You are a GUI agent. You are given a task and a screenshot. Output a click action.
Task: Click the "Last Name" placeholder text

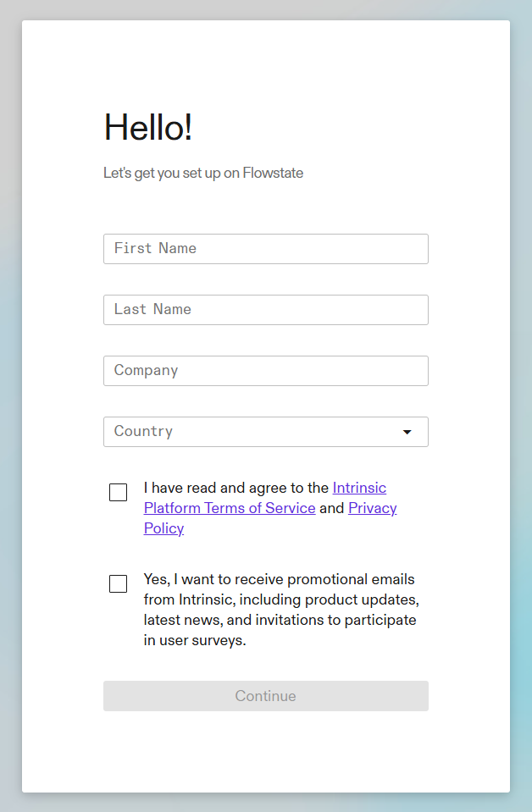152,310
